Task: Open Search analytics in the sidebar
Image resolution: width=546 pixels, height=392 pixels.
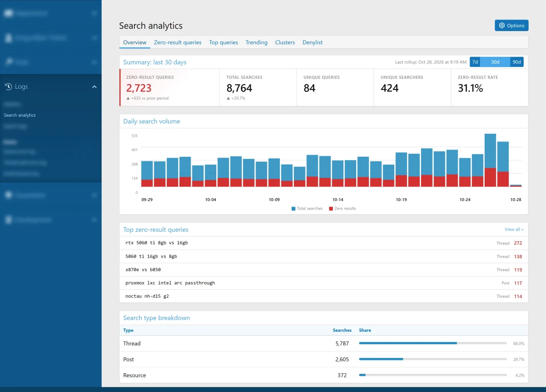Action: (x=20, y=115)
